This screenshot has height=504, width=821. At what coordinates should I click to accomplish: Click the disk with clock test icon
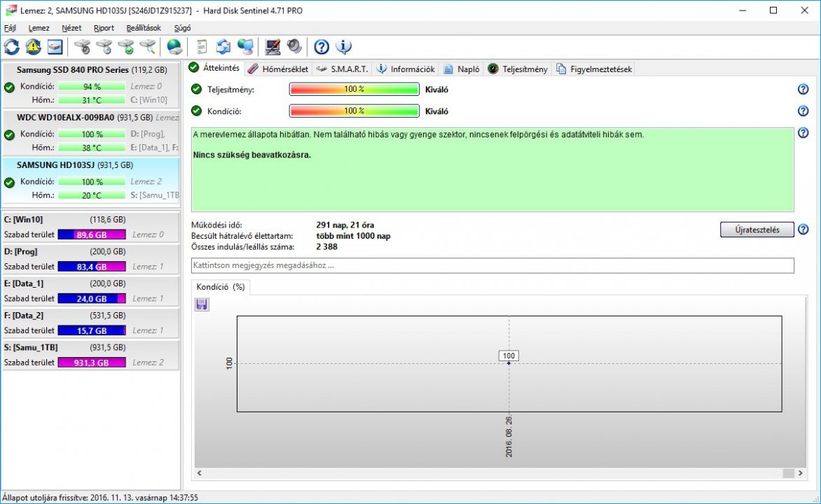104,47
